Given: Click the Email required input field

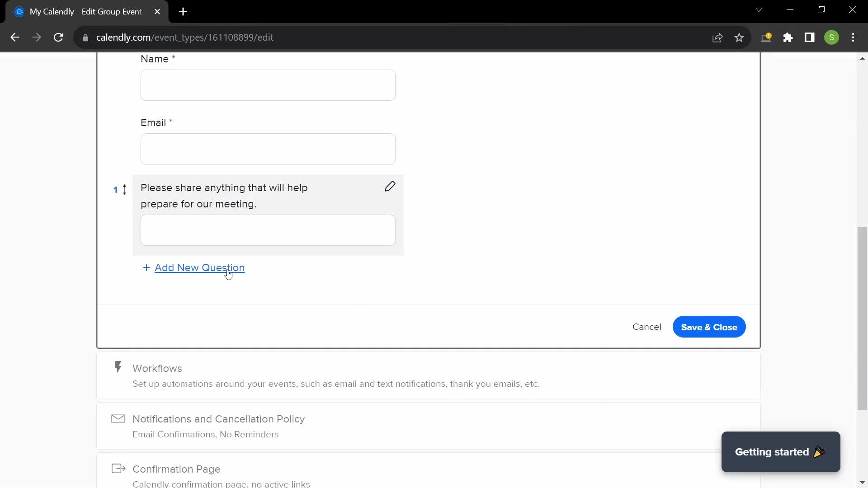Looking at the screenshot, I should tap(268, 148).
